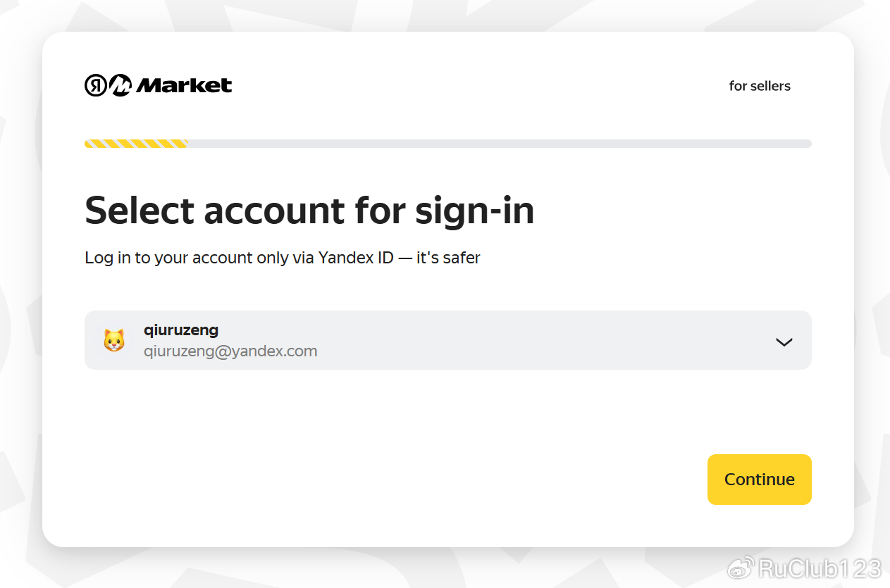Click the Market "M" circle logo
The image size is (890, 588).
[x=120, y=86]
